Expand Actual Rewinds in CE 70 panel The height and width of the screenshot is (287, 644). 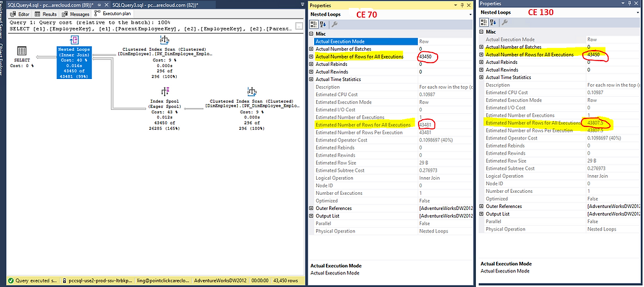tap(311, 72)
